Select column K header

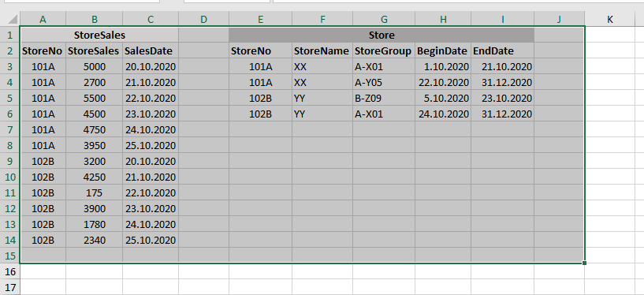pos(610,19)
